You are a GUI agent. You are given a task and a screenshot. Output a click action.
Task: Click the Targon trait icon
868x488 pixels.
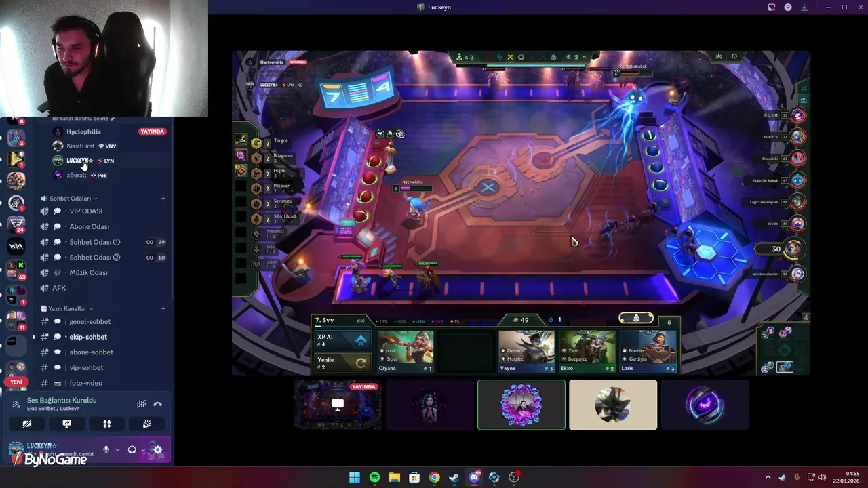point(256,143)
